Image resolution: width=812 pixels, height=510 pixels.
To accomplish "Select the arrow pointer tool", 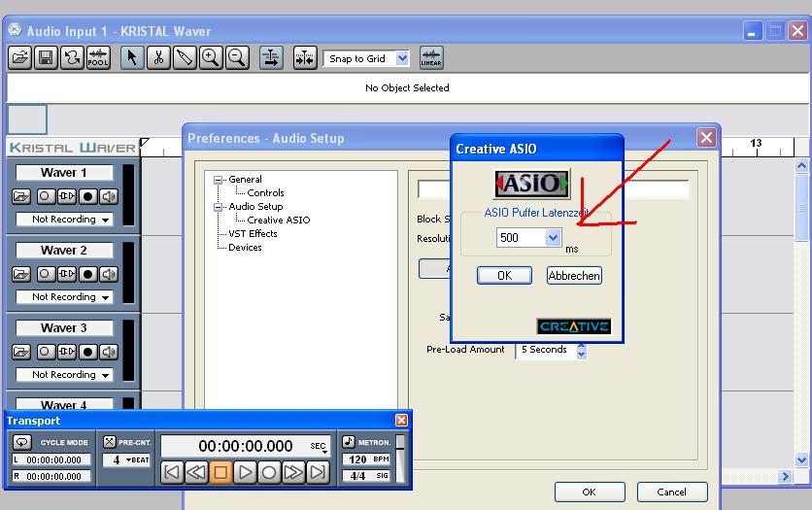I will click(132, 57).
